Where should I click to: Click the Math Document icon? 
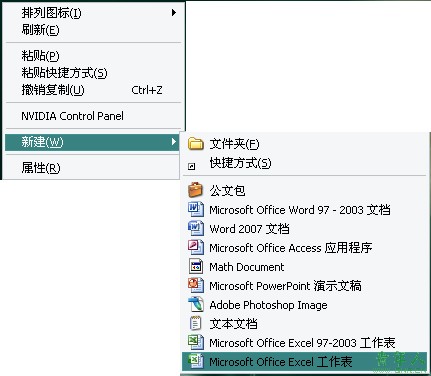[x=196, y=266]
